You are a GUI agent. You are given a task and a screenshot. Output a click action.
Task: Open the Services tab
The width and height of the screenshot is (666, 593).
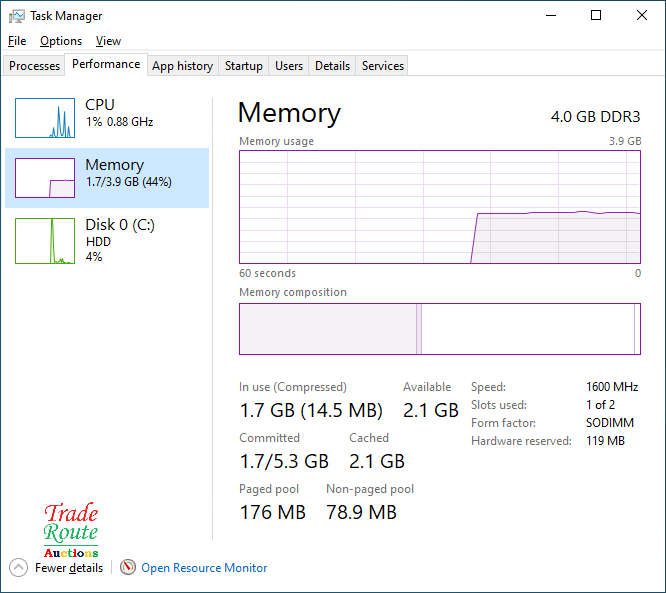click(383, 66)
